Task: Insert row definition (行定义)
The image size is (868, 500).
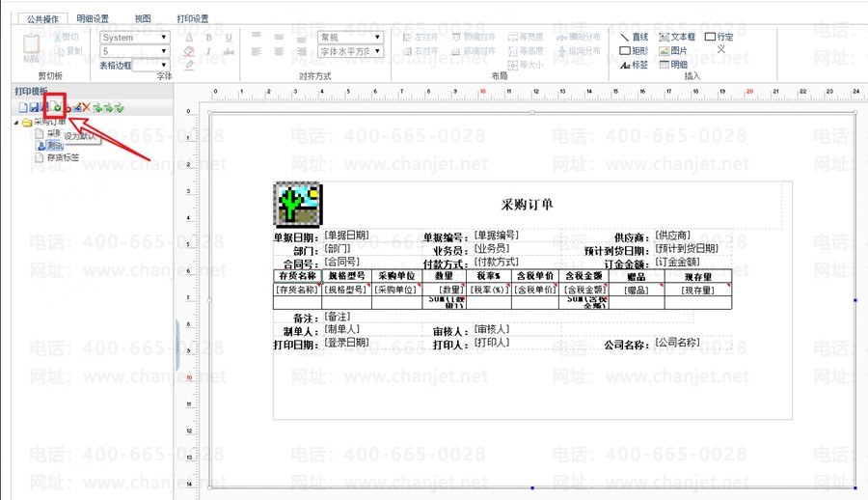Action: (719, 42)
